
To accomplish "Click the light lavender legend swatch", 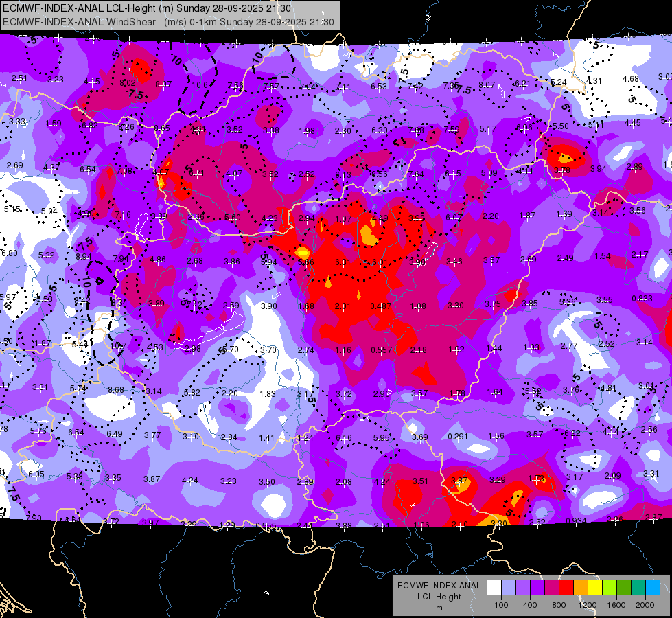I will [509, 588].
